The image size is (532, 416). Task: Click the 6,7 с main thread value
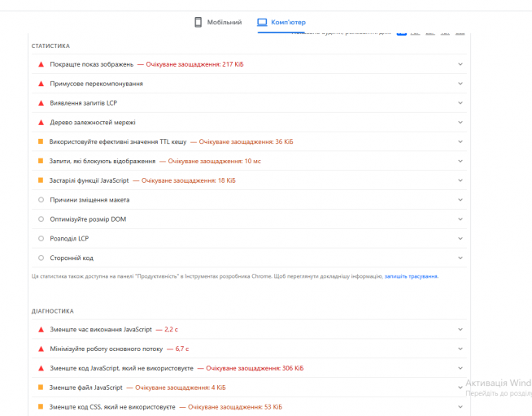[x=182, y=349]
